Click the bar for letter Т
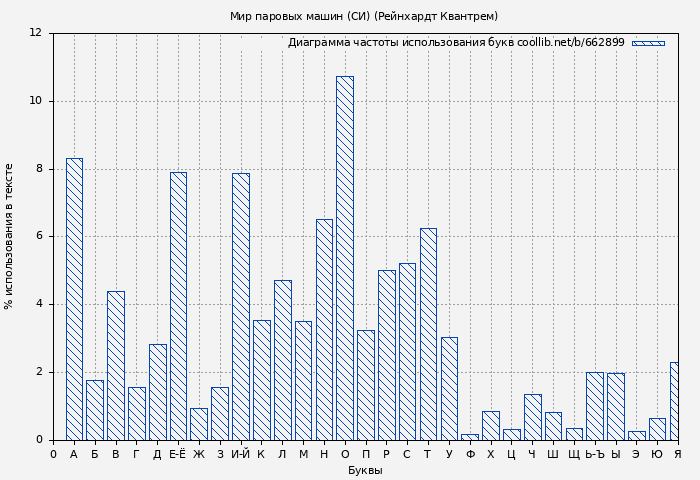 point(428,334)
